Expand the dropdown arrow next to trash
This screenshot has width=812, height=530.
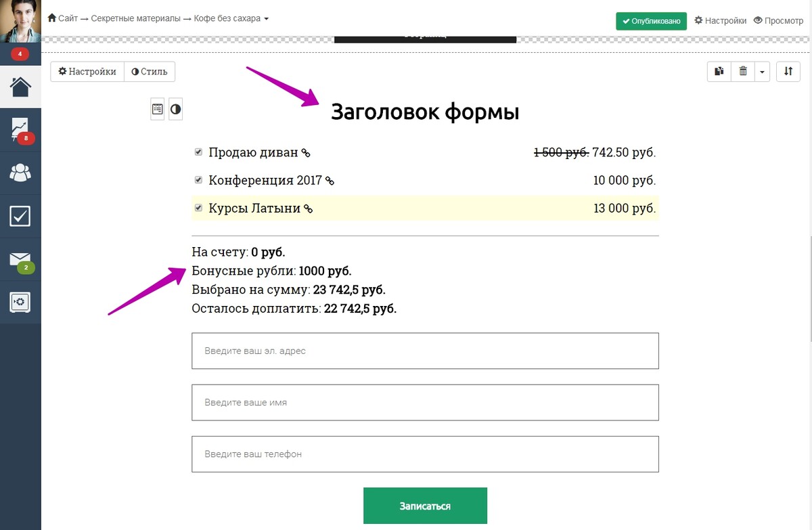point(763,71)
